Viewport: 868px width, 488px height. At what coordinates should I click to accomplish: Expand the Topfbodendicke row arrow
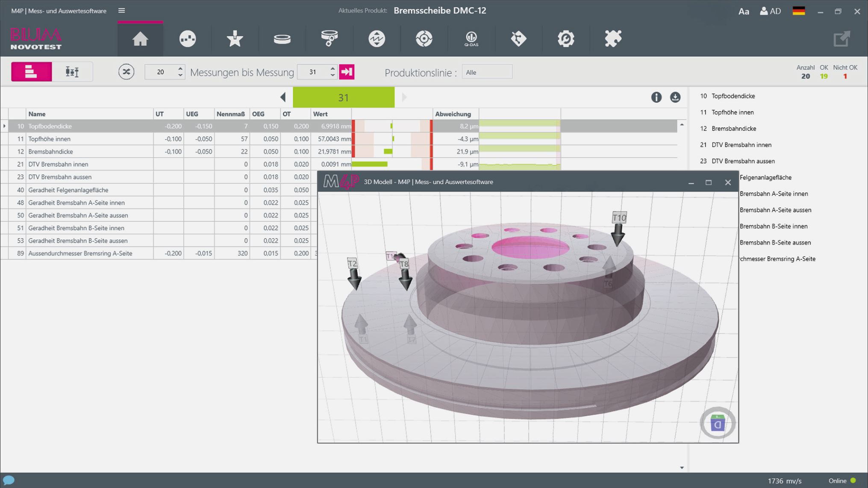(x=4, y=126)
